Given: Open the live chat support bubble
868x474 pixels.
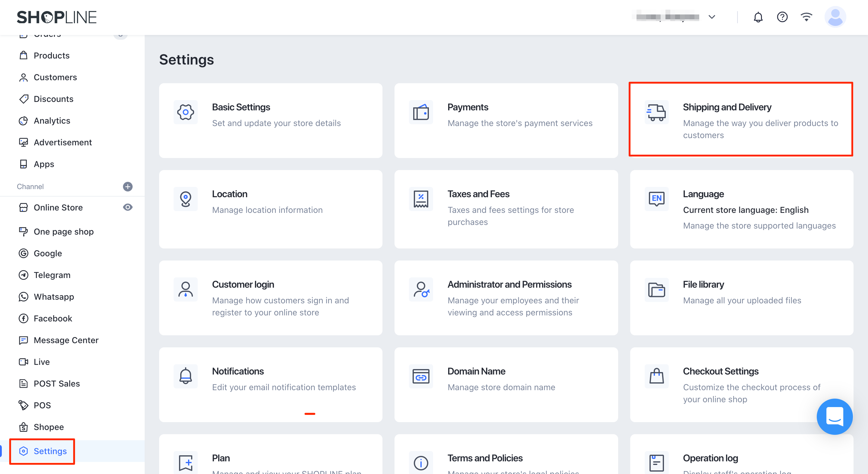Looking at the screenshot, I should coord(834,416).
